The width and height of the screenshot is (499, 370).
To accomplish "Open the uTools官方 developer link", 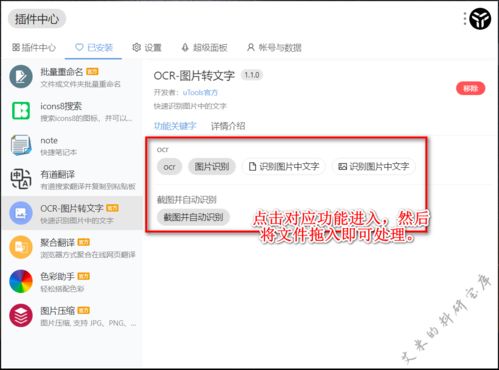I will tap(200, 93).
